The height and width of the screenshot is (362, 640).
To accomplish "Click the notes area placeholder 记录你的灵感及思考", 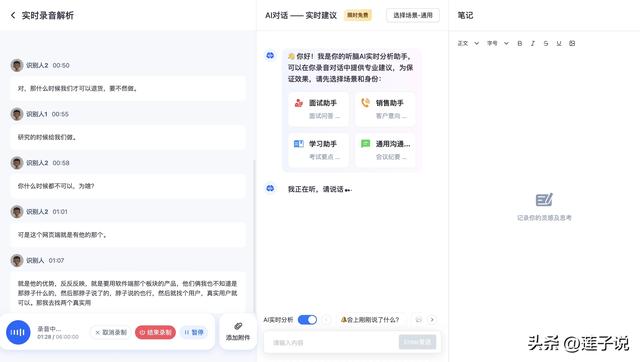I will point(544,218).
